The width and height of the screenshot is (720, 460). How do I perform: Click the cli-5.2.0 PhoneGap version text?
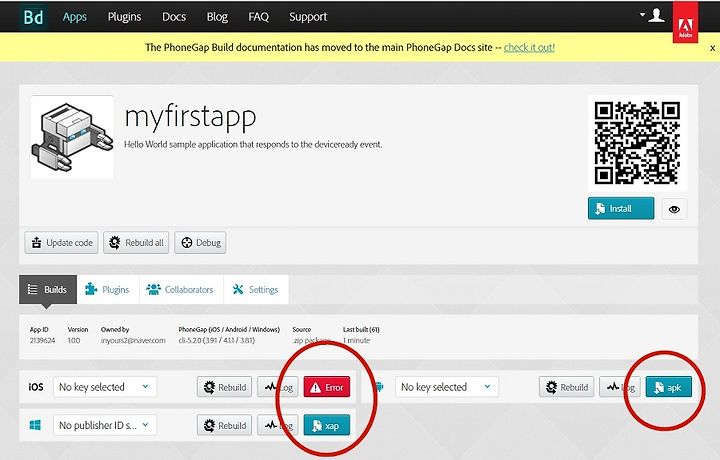coord(216,341)
